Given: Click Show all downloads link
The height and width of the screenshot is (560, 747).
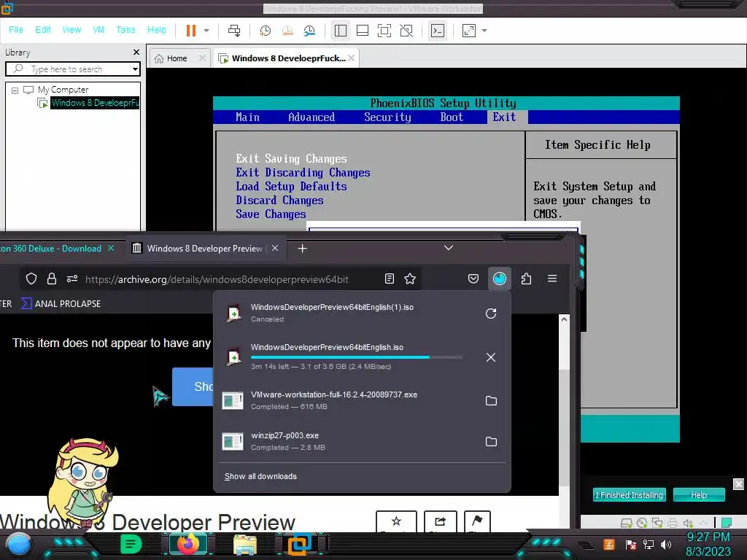Looking at the screenshot, I should 260,476.
